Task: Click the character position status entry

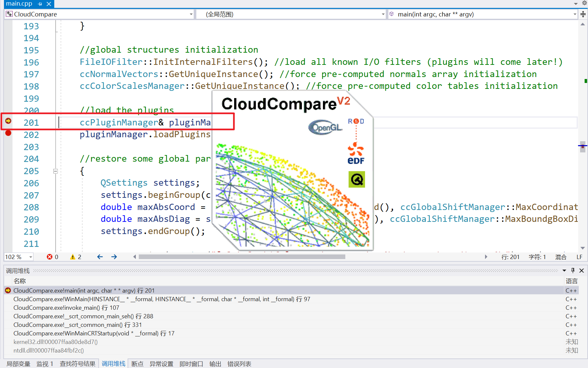Action: pos(537,257)
